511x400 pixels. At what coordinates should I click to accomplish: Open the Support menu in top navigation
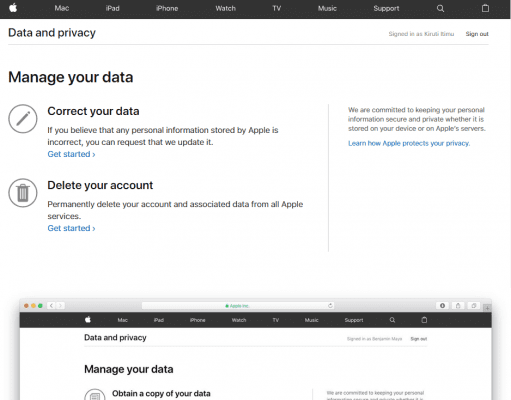pyautogui.click(x=386, y=8)
